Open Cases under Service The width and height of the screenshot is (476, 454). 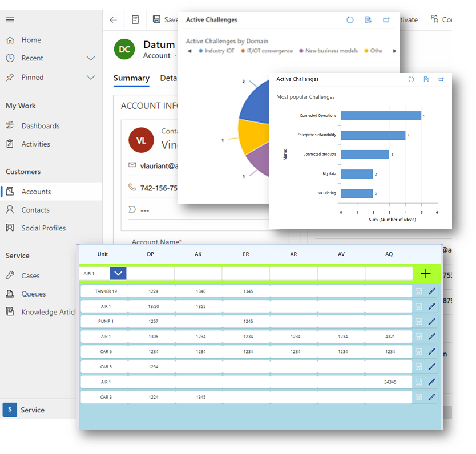(x=30, y=276)
